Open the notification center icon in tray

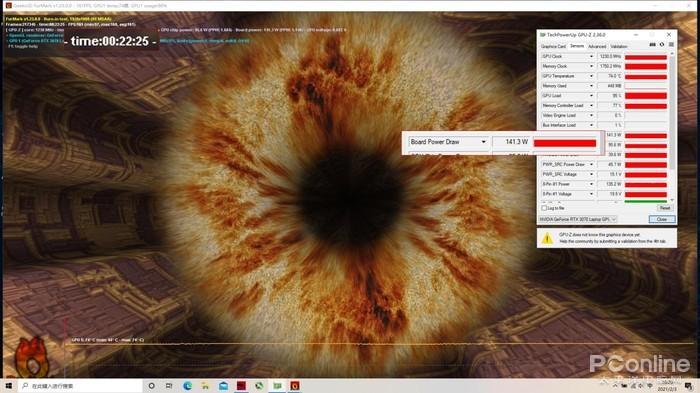[x=689, y=386]
